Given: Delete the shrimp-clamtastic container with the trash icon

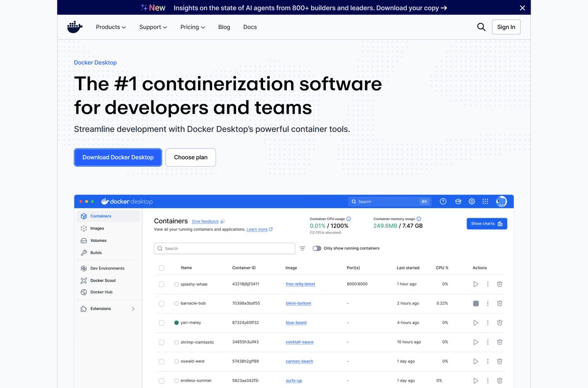Looking at the screenshot, I should point(499,342).
